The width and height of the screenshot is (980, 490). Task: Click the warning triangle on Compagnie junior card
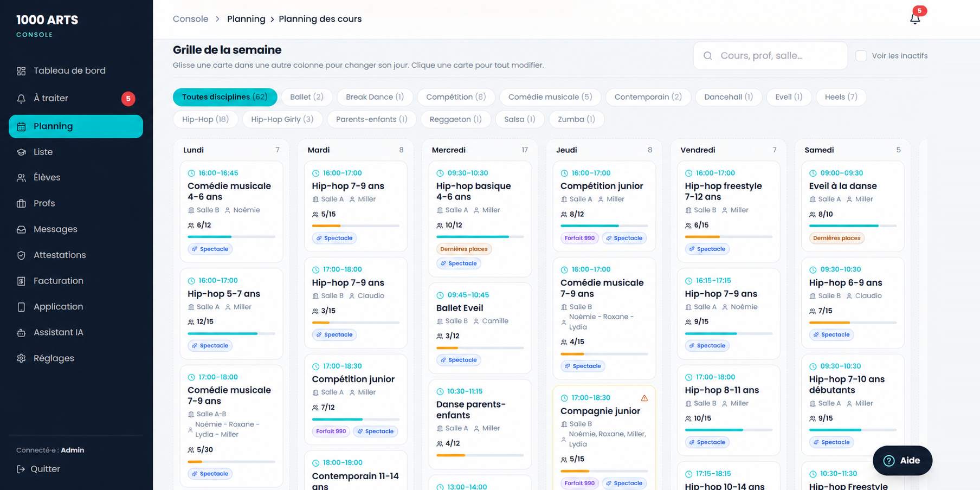tap(644, 398)
